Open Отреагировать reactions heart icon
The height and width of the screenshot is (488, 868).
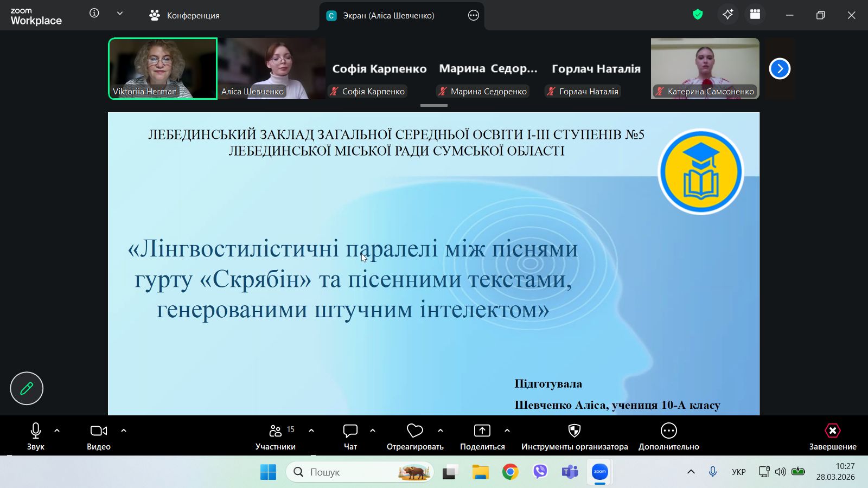click(x=415, y=436)
